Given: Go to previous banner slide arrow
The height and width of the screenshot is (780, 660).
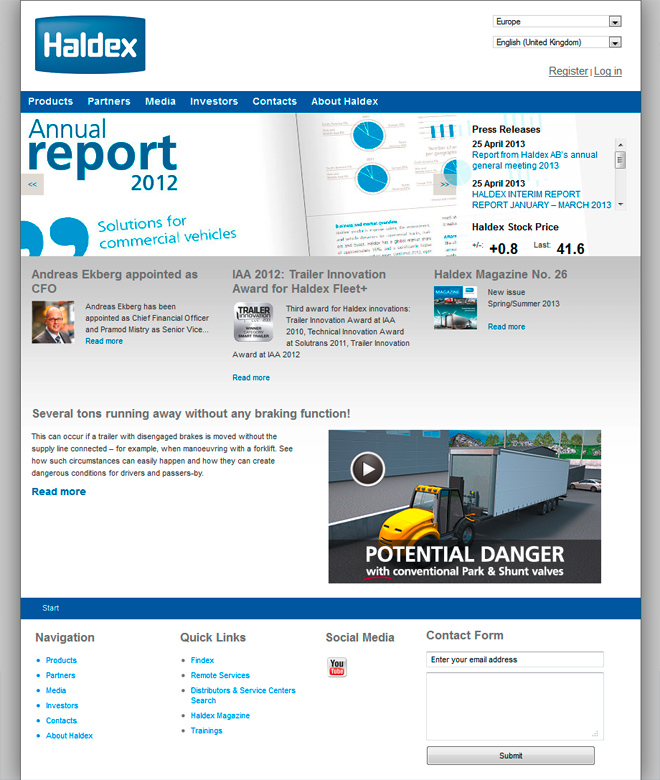Looking at the screenshot, I should pyautogui.click(x=32, y=184).
